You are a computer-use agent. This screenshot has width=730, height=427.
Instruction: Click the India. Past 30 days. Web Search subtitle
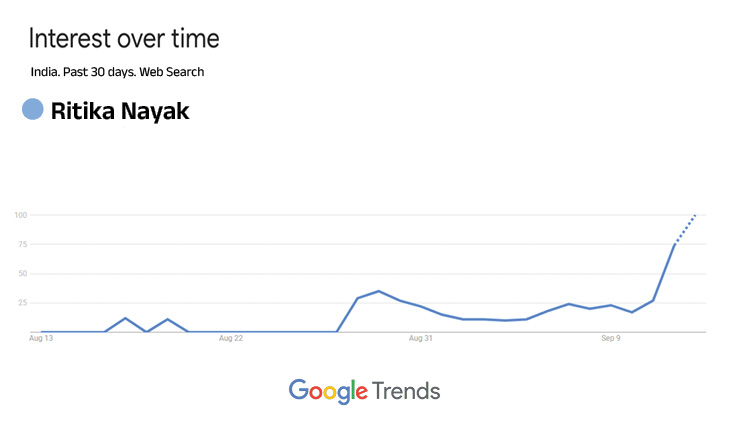(117, 72)
